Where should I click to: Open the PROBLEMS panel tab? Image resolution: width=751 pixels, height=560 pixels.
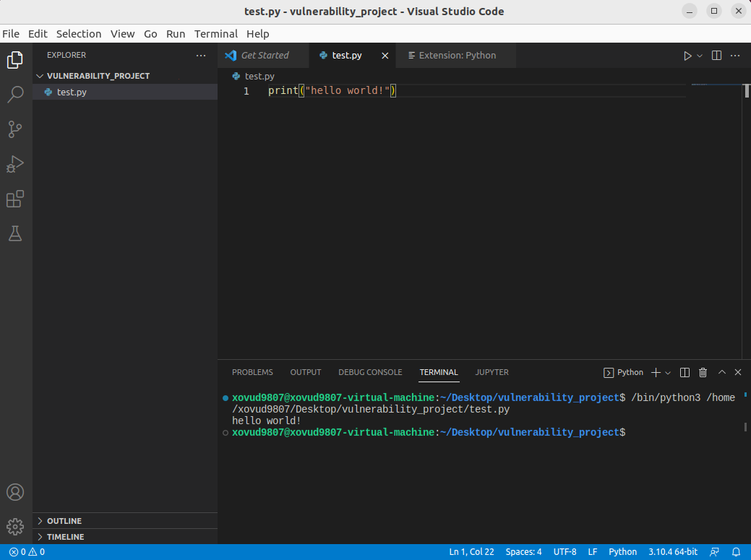pos(252,372)
